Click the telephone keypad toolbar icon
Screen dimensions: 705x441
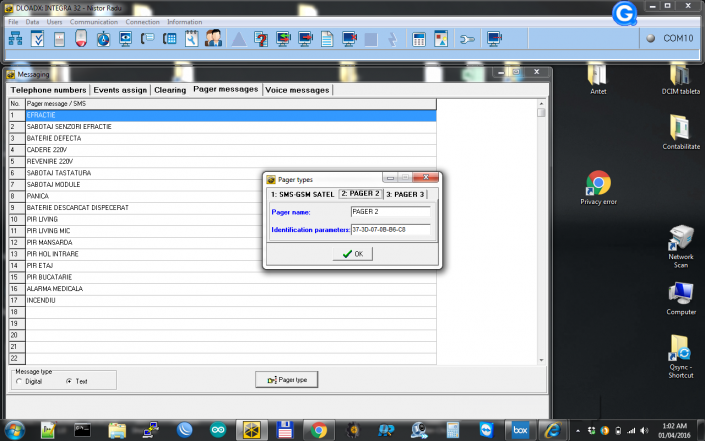[x=170, y=39]
